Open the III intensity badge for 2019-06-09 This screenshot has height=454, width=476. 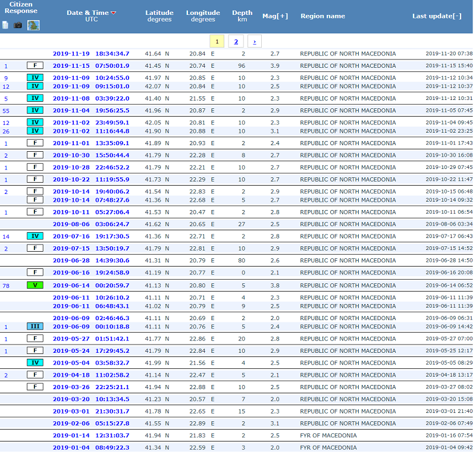tap(35, 327)
